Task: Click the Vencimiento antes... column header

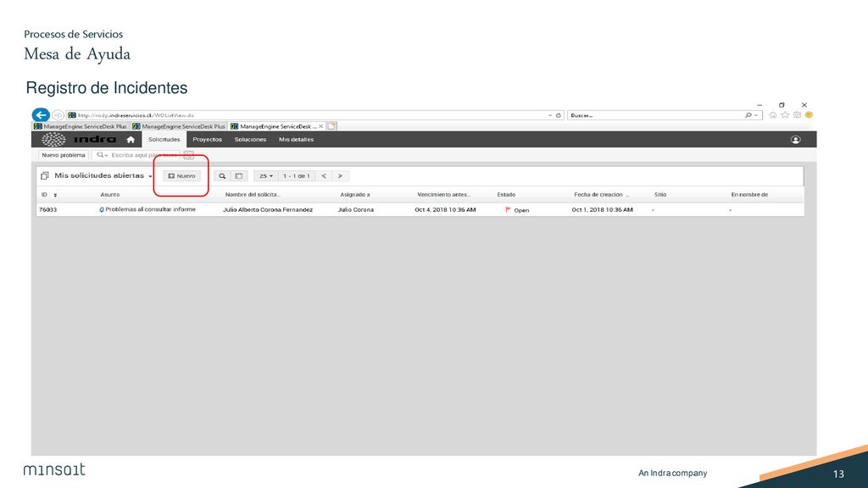Action: pos(444,195)
